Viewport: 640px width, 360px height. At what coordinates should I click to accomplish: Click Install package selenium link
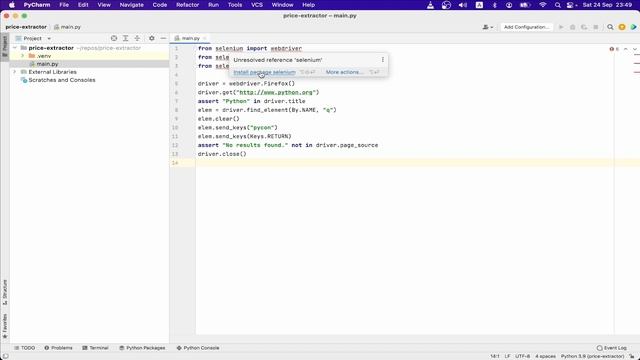[x=264, y=72]
